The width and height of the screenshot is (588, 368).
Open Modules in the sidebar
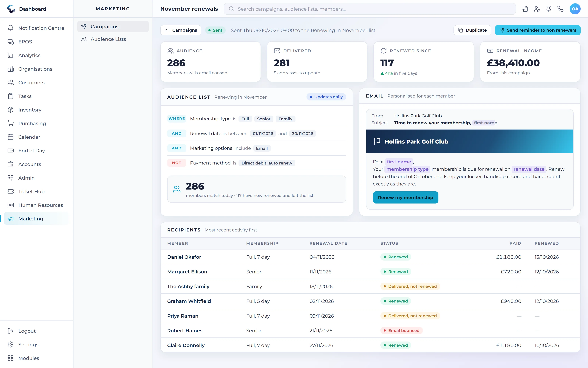point(36,358)
